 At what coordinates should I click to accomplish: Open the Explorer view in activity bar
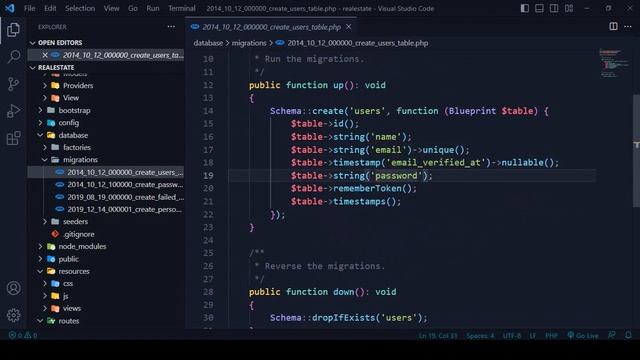click(13, 30)
